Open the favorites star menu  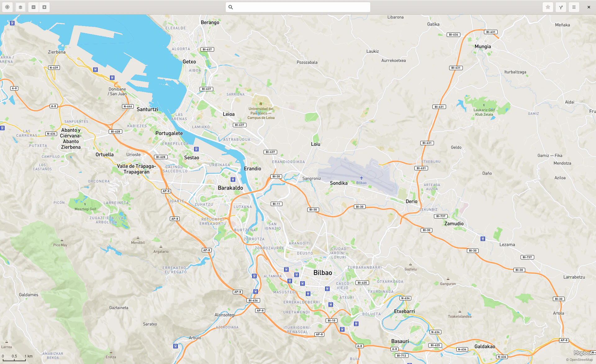(x=548, y=7)
